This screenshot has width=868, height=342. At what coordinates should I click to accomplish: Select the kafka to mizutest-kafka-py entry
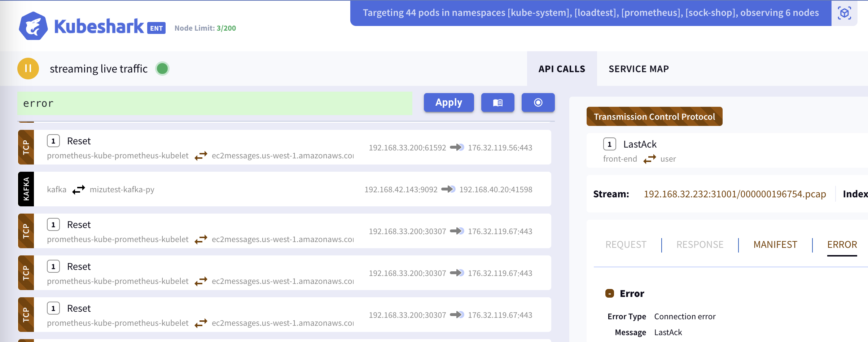pos(253,189)
